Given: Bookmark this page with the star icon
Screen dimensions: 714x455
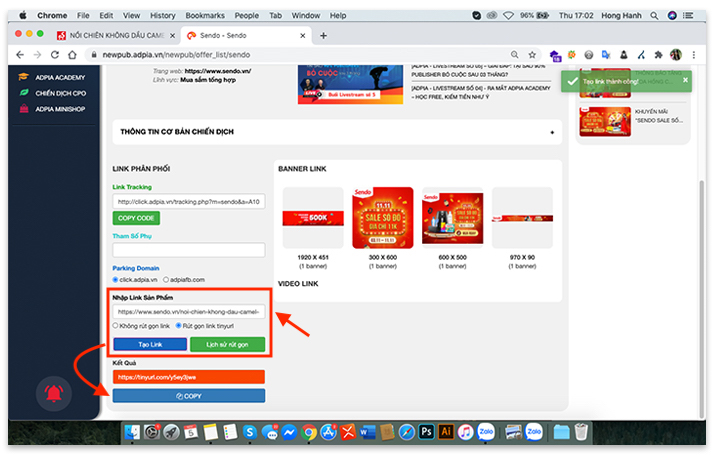Looking at the screenshot, I should coord(532,55).
